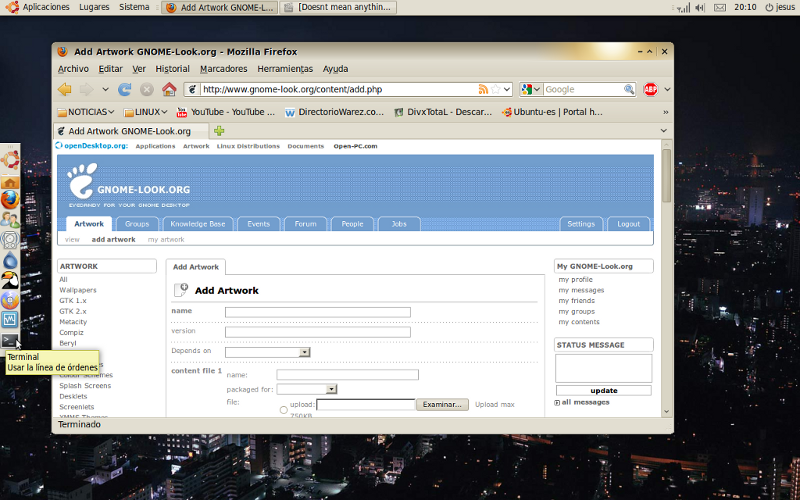The height and width of the screenshot is (500, 800).
Task: Click the network signal icon in panel
Action: click(x=683, y=7)
